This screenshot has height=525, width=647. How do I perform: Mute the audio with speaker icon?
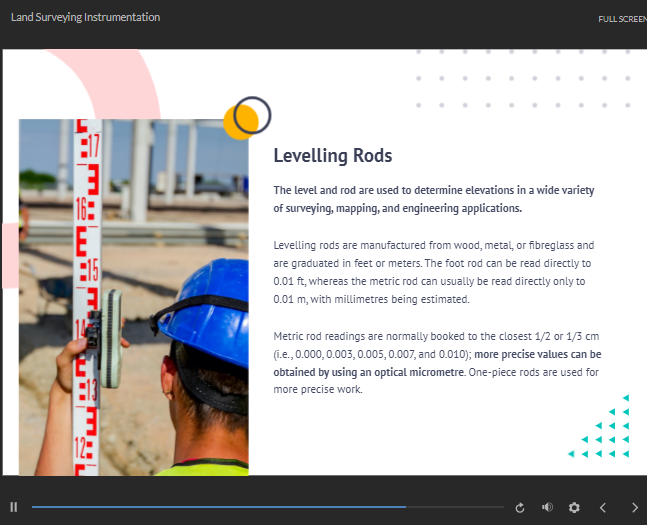click(547, 507)
